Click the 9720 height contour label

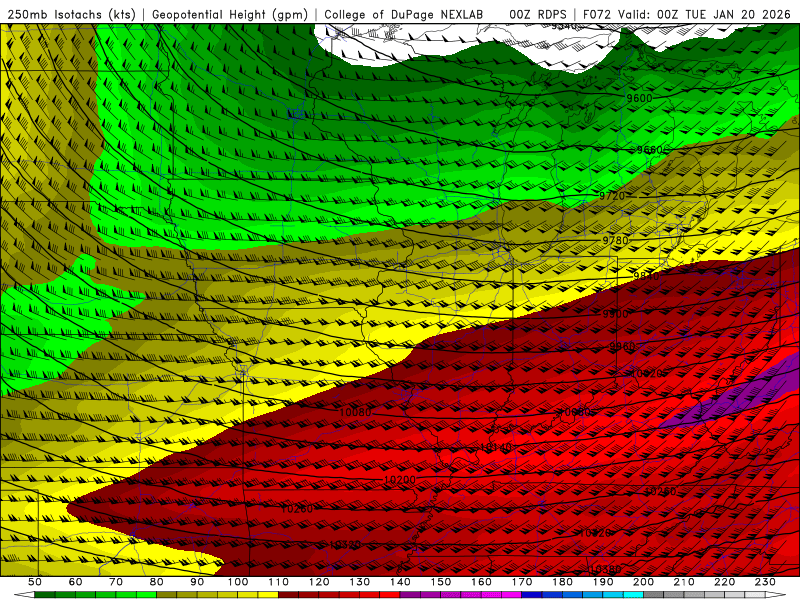612,196
